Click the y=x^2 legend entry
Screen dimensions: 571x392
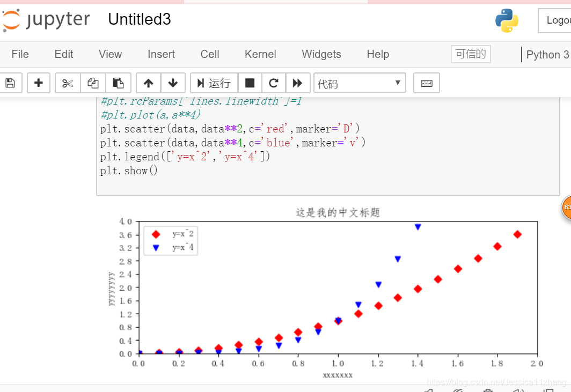click(x=183, y=234)
